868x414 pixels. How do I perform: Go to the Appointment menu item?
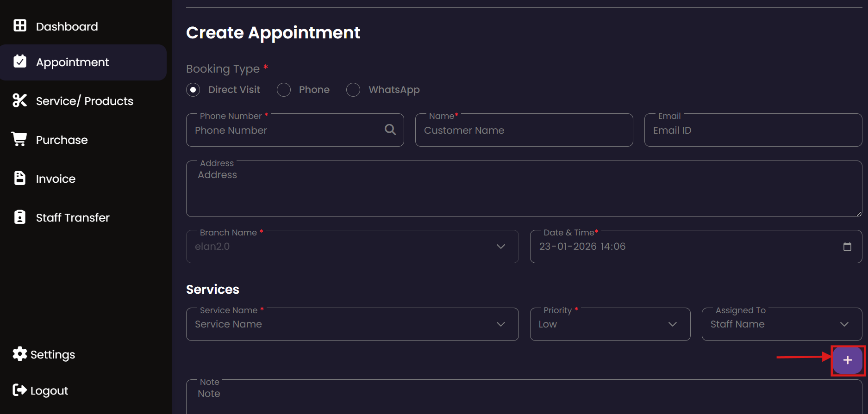pyautogui.click(x=73, y=62)
